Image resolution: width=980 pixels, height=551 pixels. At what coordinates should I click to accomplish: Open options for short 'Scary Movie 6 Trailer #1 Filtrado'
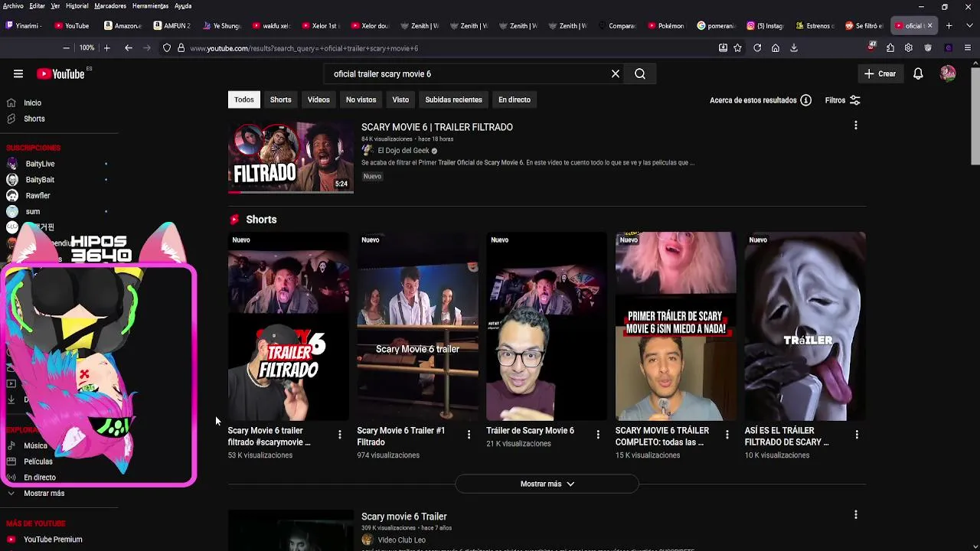pyautogui.click(x=469, y=435)
